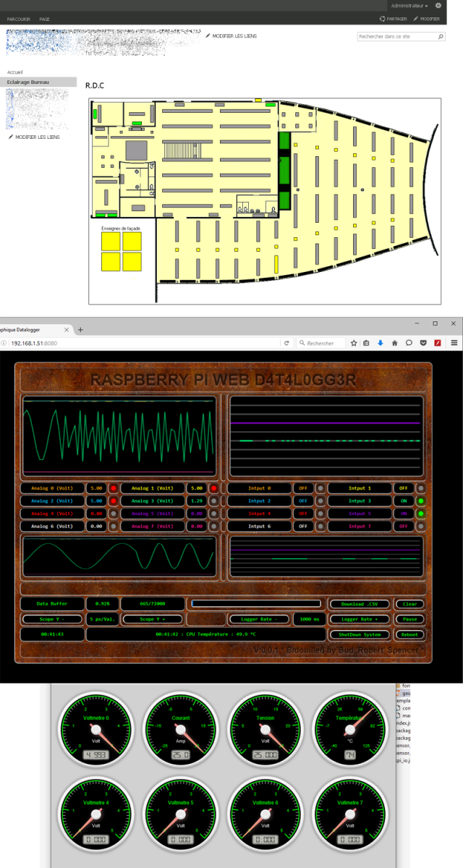The width and height of the screenshot is (463, 868).
Task: Click the Firefox Rechercher search box
Action: [321, 343]
